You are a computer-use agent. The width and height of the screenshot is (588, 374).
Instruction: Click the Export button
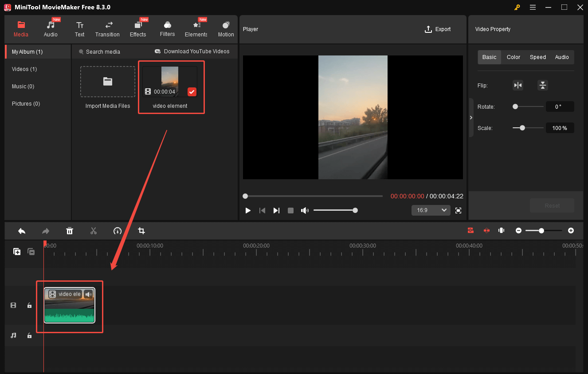click(x=438, y=29)
